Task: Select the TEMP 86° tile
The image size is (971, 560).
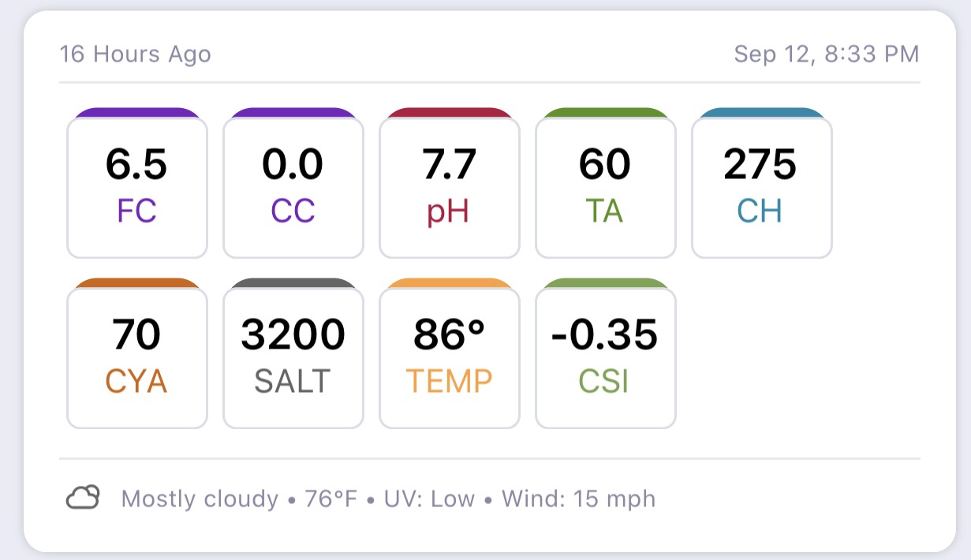Action: (x=450, y=357)
